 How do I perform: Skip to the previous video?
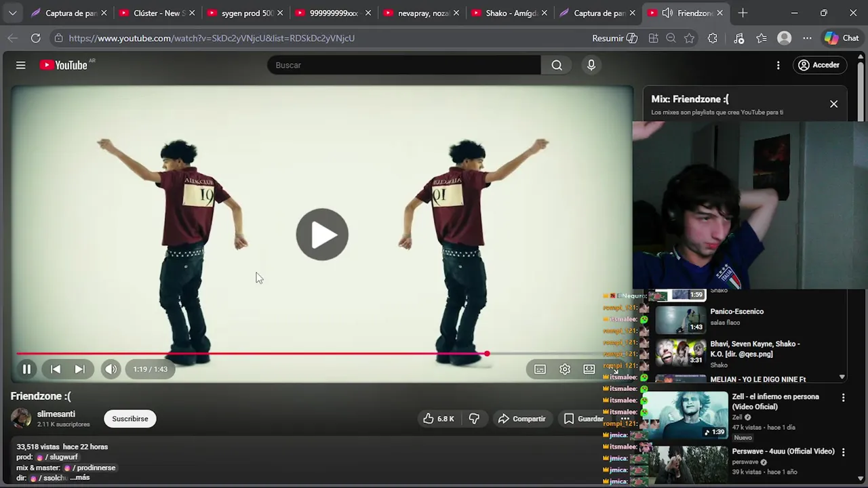(56, 369)
